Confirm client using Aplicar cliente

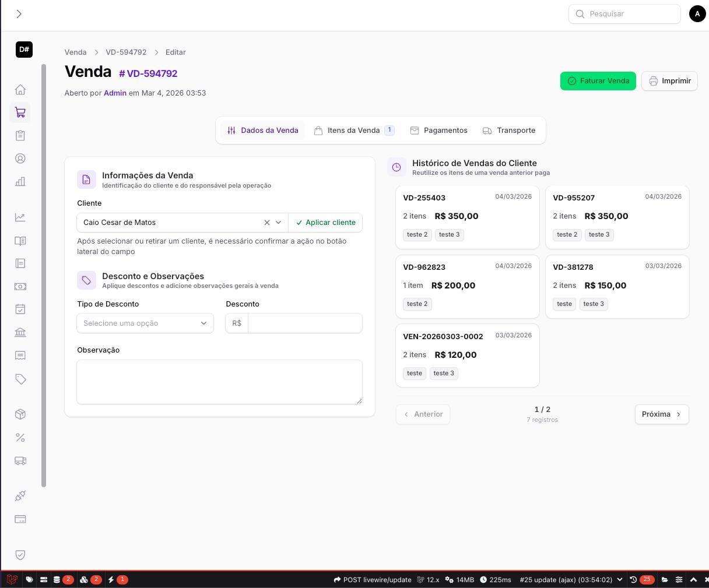tap(325, 222)
